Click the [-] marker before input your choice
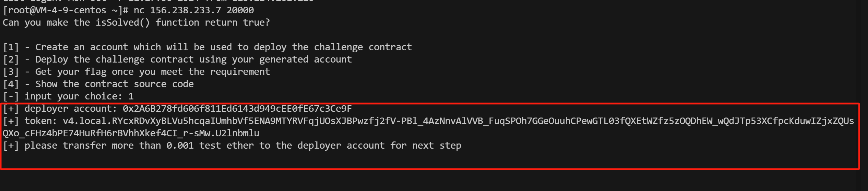The width and height of the screenshot is (868, 191). (11, 96)
